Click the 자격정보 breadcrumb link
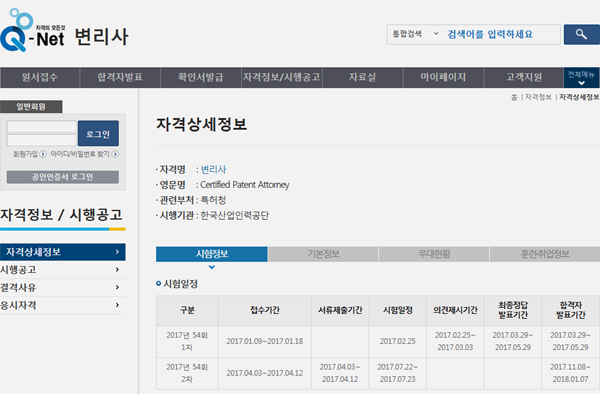This screenshot has width=600, height=394. click(x=538, y=97)
